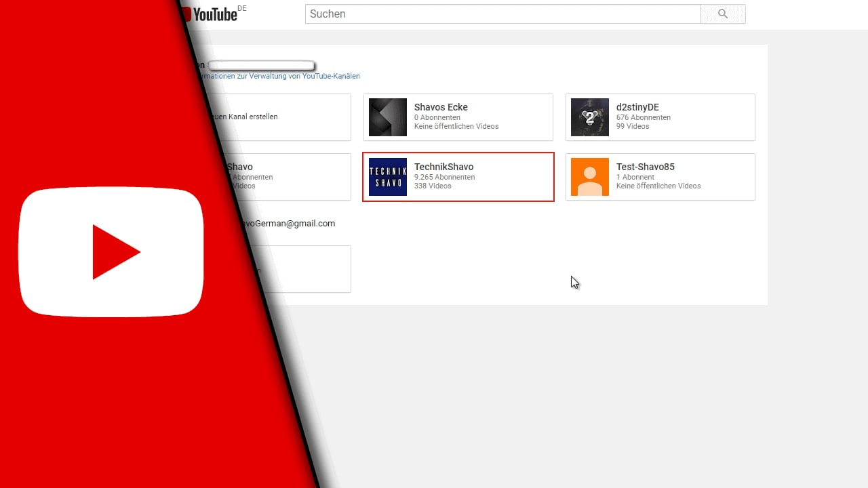The width and height of the screenshot is (868, 488).
Task: Open the Shavos Ecke channel card
Action: (458, 117)
